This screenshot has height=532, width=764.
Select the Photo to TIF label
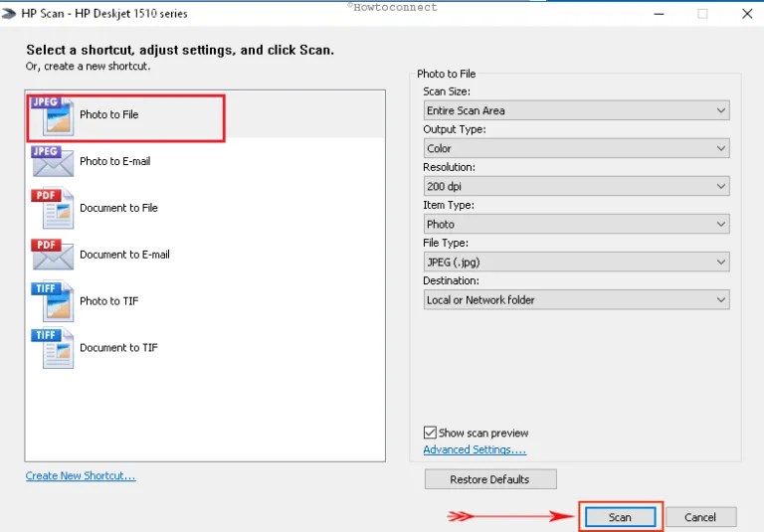(109, 301)
